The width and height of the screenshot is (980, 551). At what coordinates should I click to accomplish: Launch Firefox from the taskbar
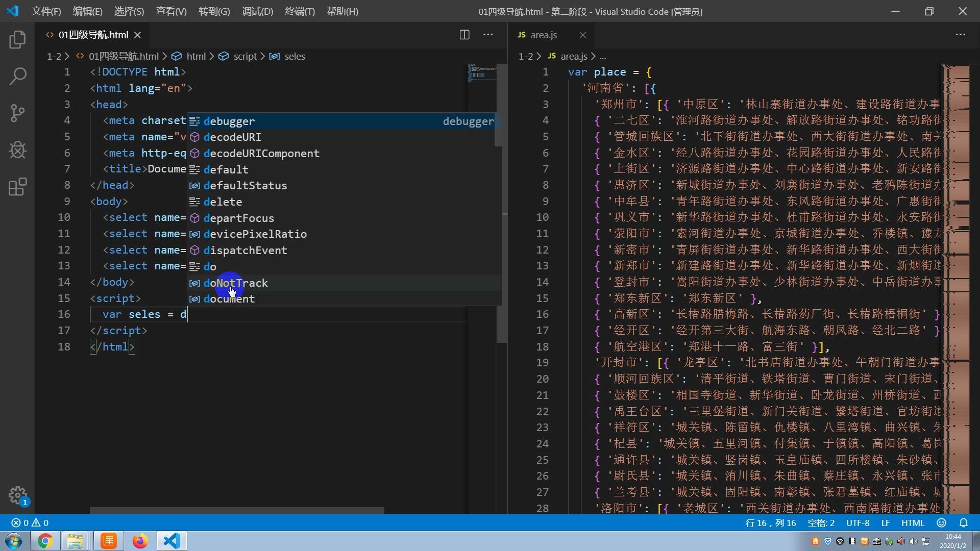(x=140, y=541)
